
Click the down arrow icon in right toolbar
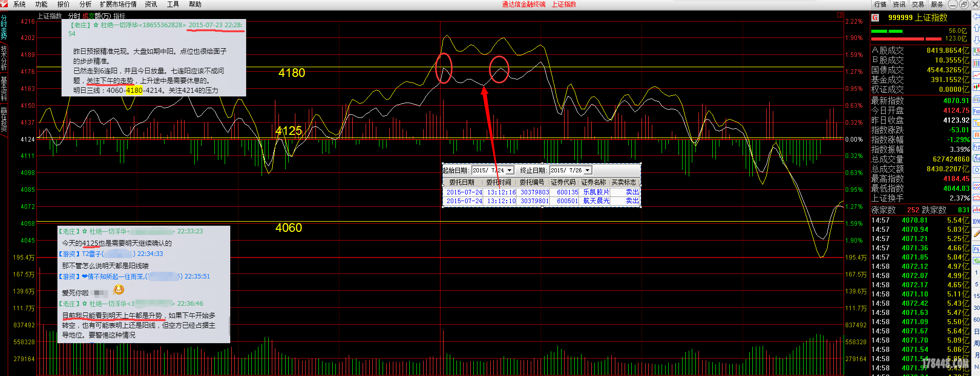pyautogui.click(x=976, y=40)
